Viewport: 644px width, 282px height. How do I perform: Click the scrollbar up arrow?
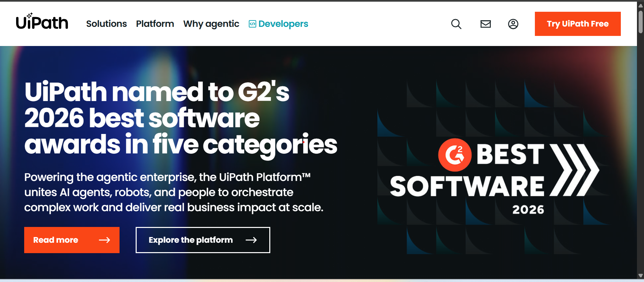pyautogui.click(x=640, y=6)
